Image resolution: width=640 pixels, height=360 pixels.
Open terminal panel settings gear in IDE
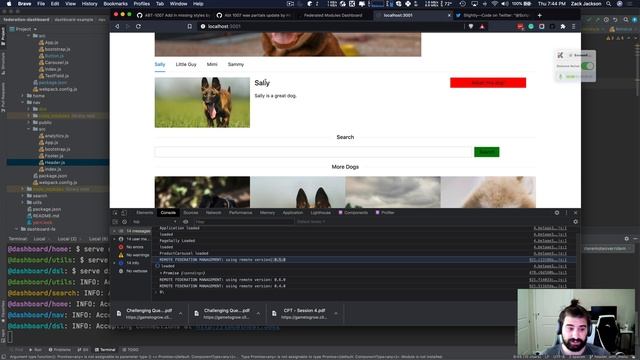(x=627, y=238)
